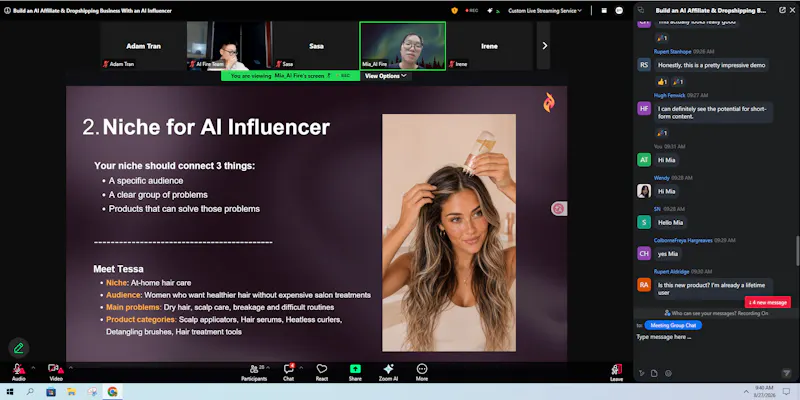Select Adam Tran's video tile
The width and height of the screenshot is (800, 400).
pyautogui.click(x=143, y=45)
